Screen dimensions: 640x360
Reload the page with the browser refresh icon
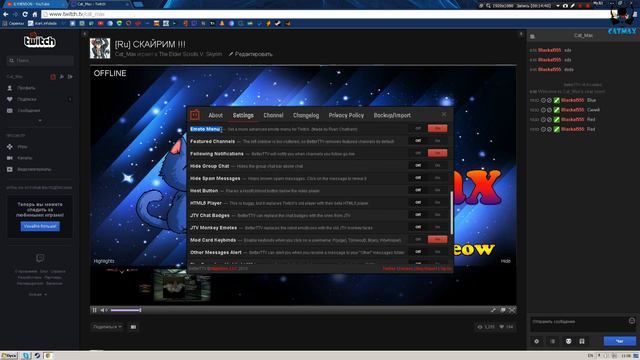[x=25, y=14]
